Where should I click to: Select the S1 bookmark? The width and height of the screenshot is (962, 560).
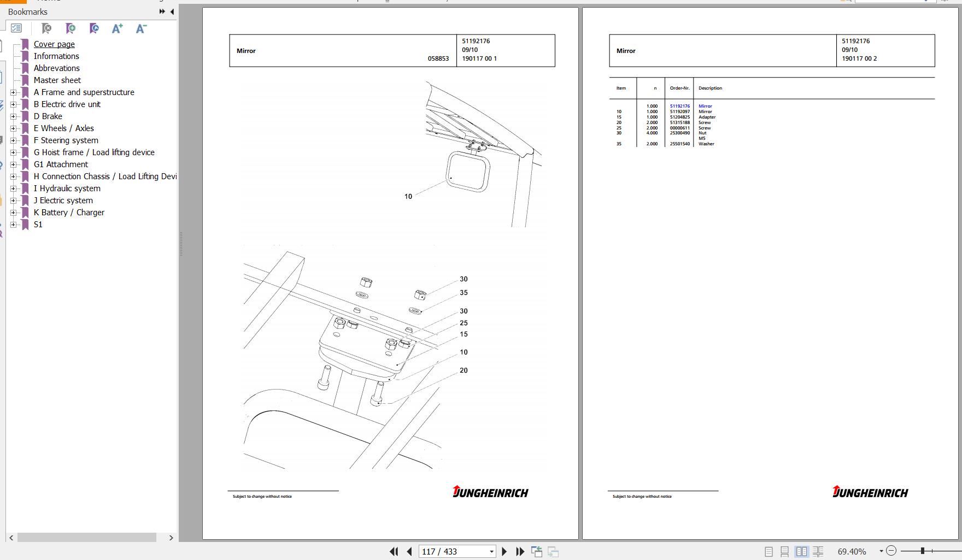pos(38,225)
